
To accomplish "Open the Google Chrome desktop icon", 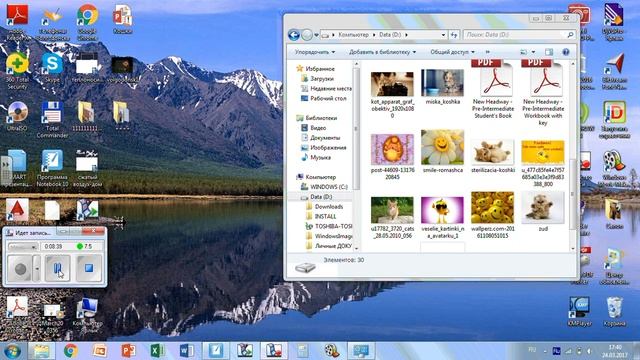I will (x=87, y=20).
